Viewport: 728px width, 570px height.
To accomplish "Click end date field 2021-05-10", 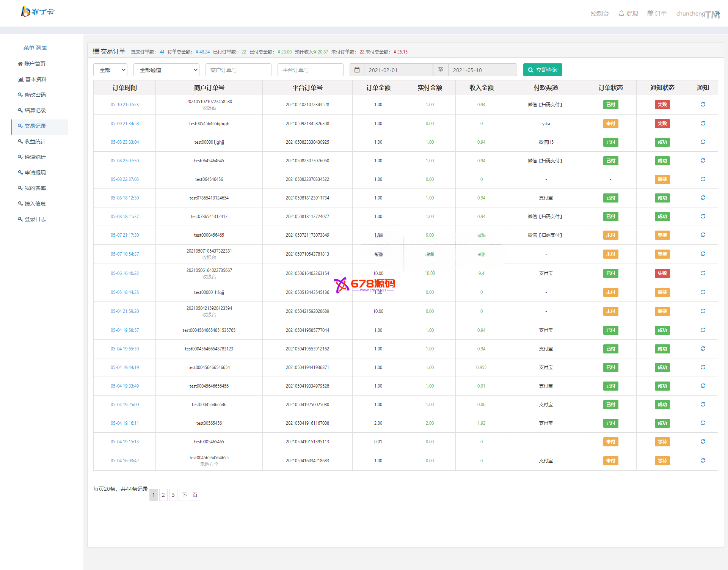I will [482, 70].
